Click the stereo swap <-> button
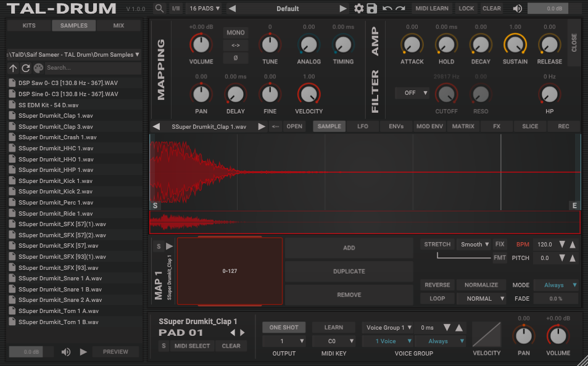Image resolution: width=588 pixels, height=366 pixels. (236, 46)
